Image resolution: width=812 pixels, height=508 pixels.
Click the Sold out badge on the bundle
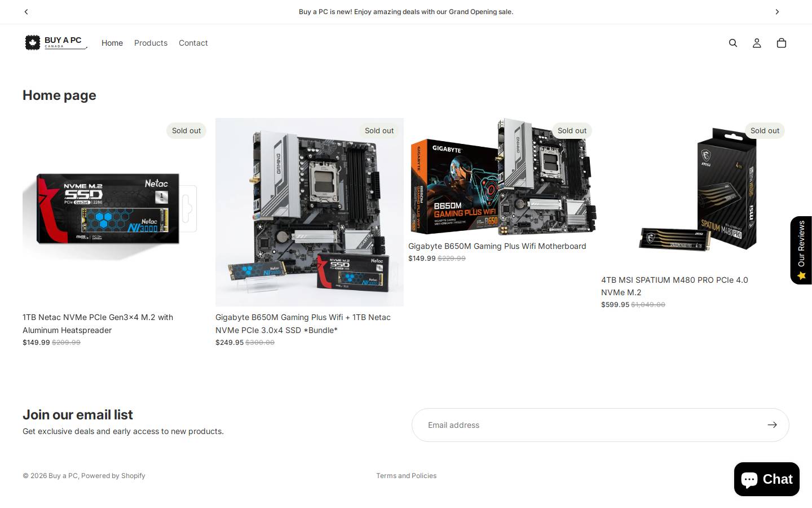pos(379,130)
